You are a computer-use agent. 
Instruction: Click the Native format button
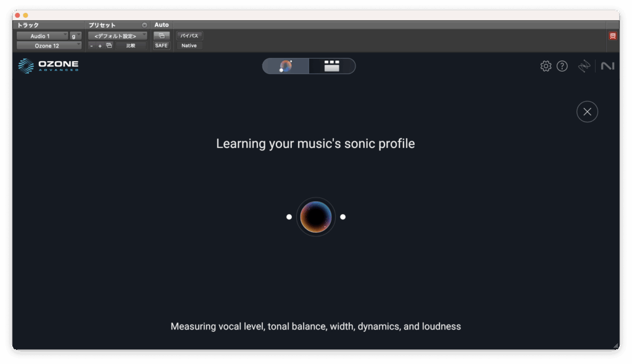coord(189,46)
